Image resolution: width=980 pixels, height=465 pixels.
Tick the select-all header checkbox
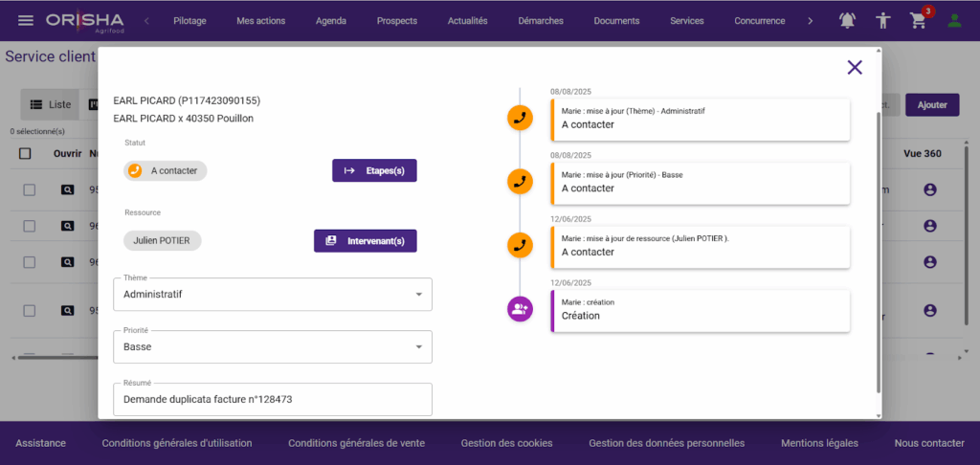tap(26, 153)
